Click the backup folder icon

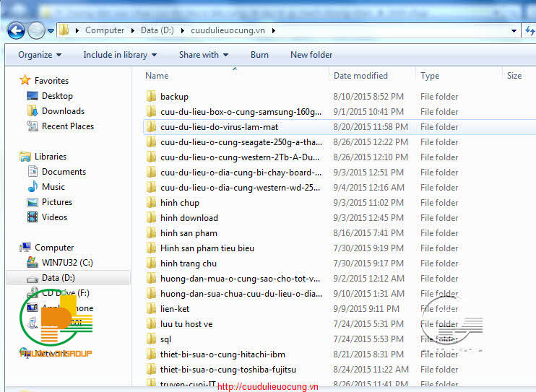point(151,97)
